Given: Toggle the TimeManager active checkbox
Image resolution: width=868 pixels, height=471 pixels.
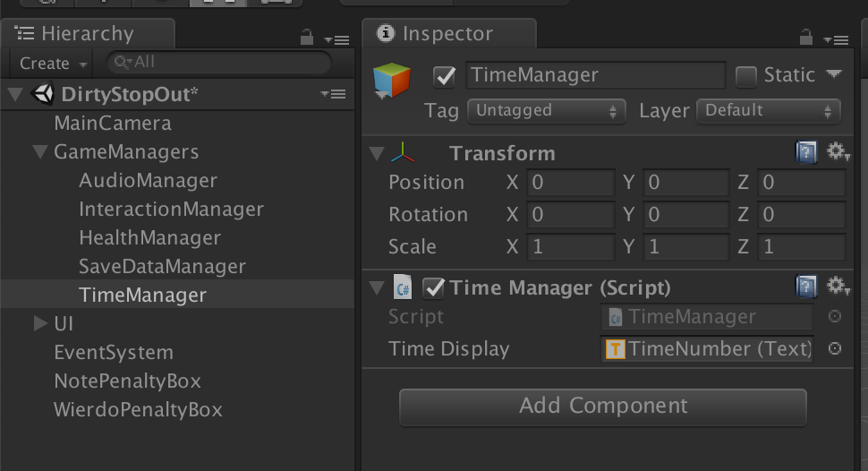Looking at the screenshot, I should 444,76.
